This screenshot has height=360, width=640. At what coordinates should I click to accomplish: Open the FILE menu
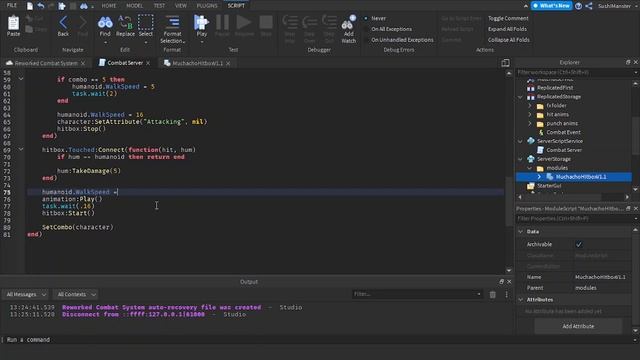[x=12, y=6]
